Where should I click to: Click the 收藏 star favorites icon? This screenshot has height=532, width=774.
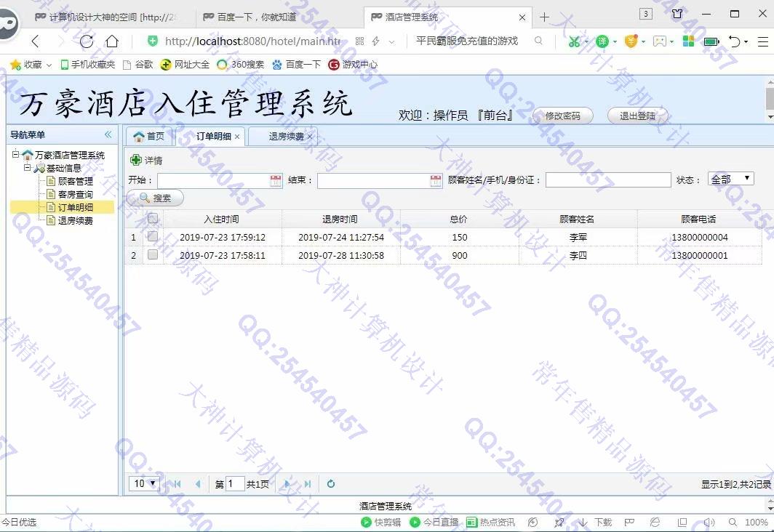tap(15, 65)
